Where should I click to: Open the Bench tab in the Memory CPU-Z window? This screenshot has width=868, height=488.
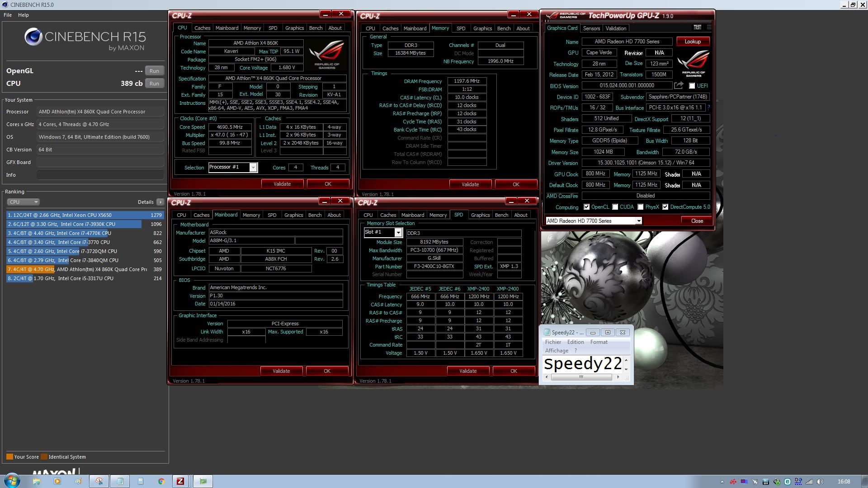pos(504,28)
